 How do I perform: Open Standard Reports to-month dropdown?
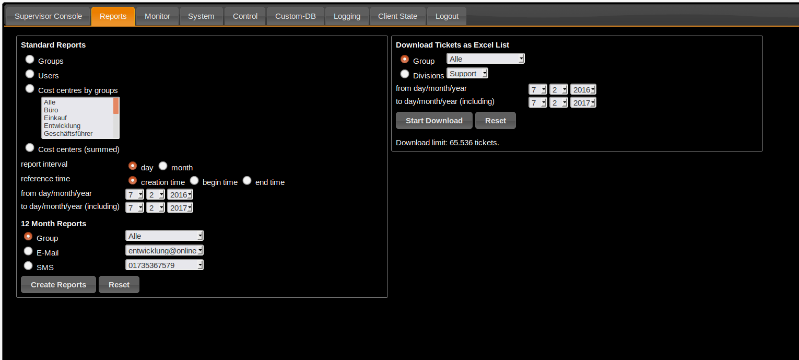pos(155,208)
